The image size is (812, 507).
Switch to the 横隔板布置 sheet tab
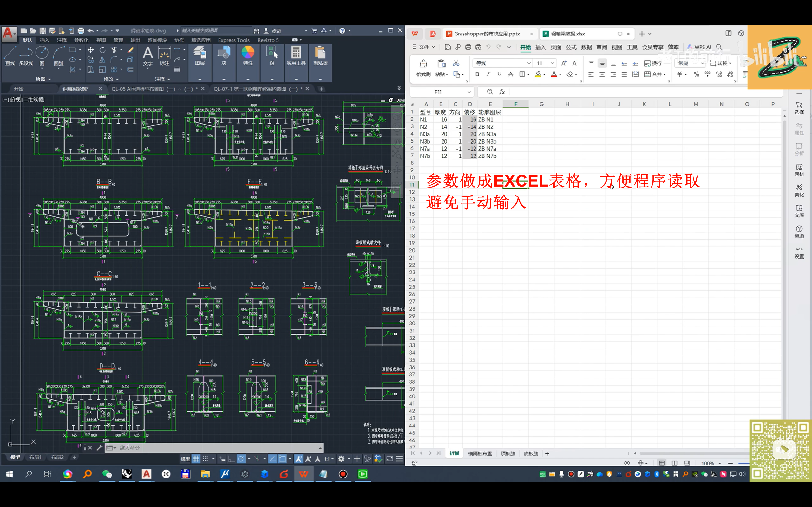pos(480,453)
